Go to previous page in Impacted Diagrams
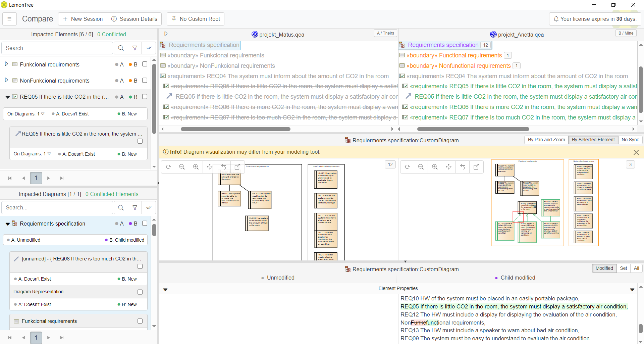644x344 pixels. click(x=23, y=338)
